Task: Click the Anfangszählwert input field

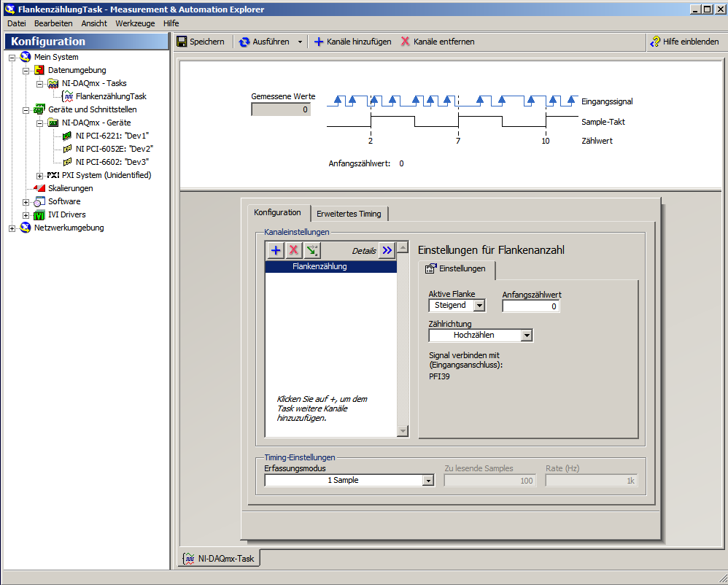Action: pos(530,306)
